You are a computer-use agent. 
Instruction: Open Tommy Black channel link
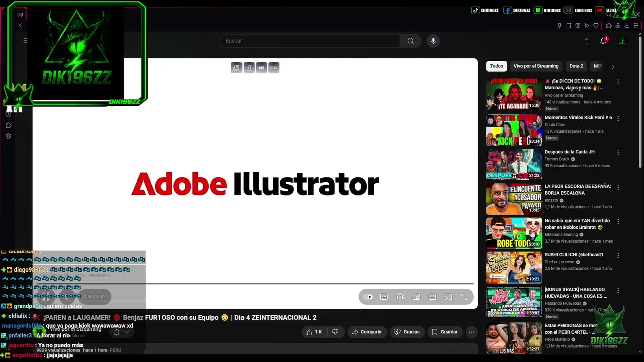click(557, 159)
